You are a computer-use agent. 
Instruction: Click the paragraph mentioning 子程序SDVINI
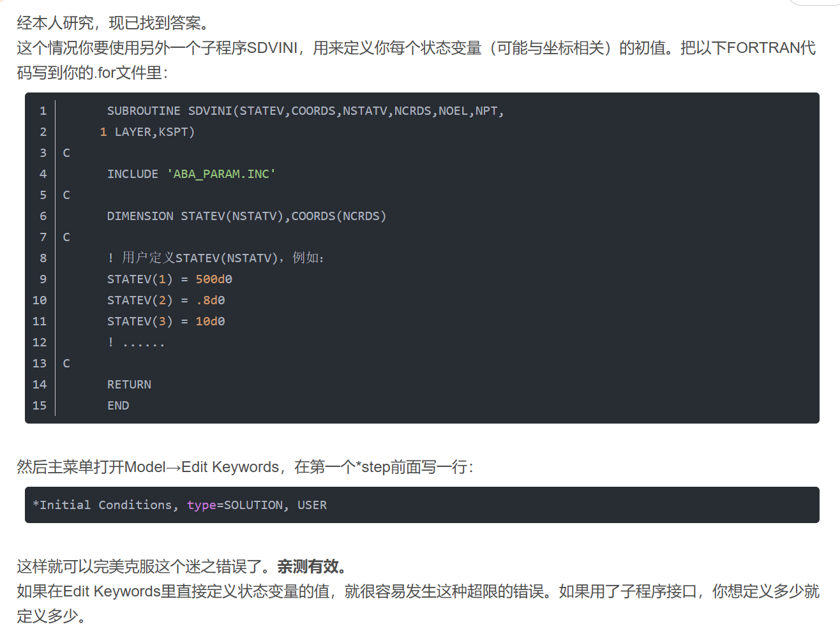coord(416,61)
